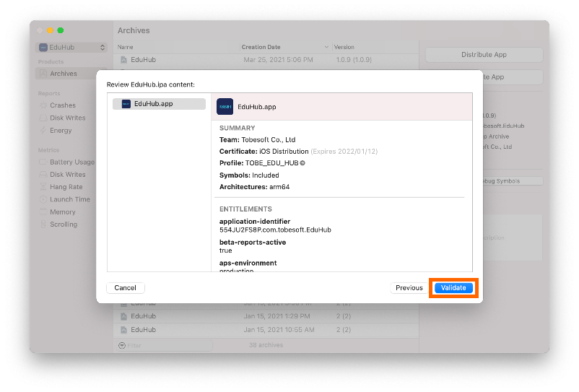Click the Symbols: Included line
The image size is (579, 392).
(249, 175)
